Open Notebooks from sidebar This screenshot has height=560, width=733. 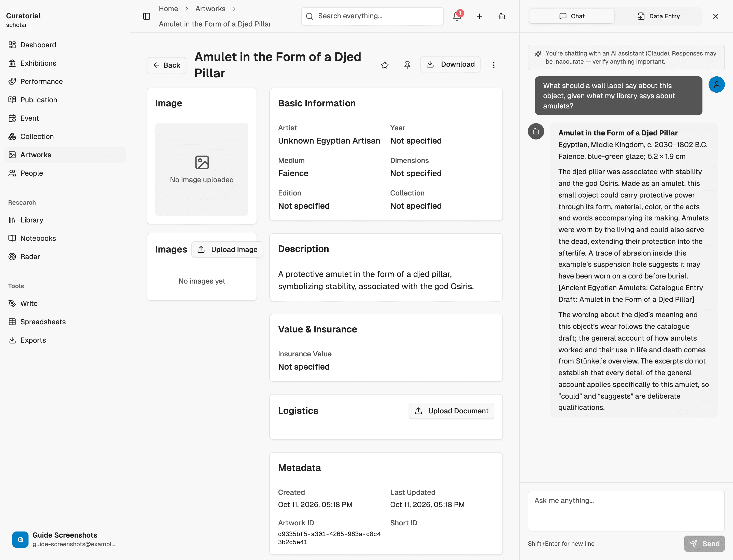(x=65, y=238)
